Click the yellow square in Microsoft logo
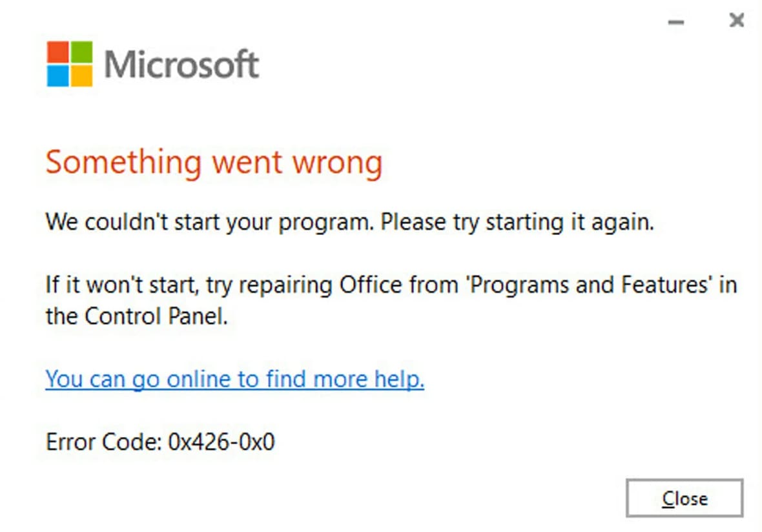Viewport: 762px width, 532px height. point(81,76)
